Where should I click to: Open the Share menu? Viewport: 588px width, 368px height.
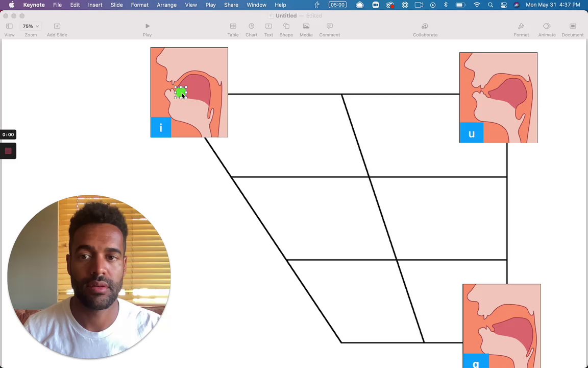tap(231, 5)
